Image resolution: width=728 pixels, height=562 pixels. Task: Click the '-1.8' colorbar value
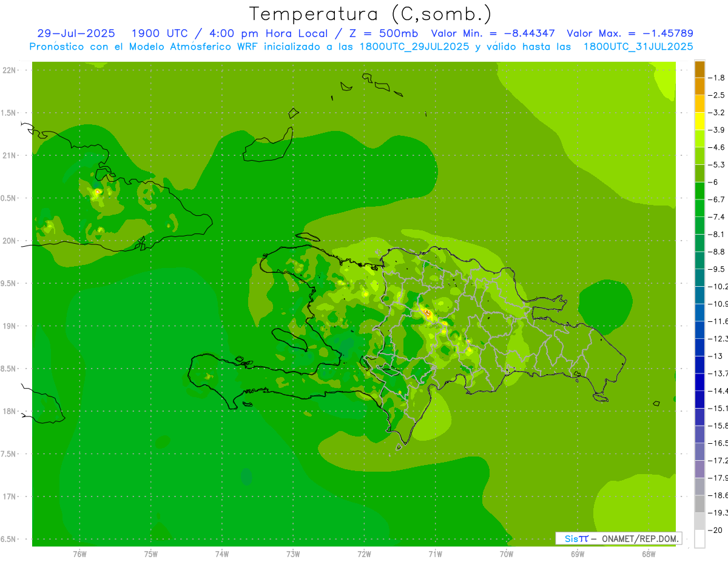(x=716, y=78)
